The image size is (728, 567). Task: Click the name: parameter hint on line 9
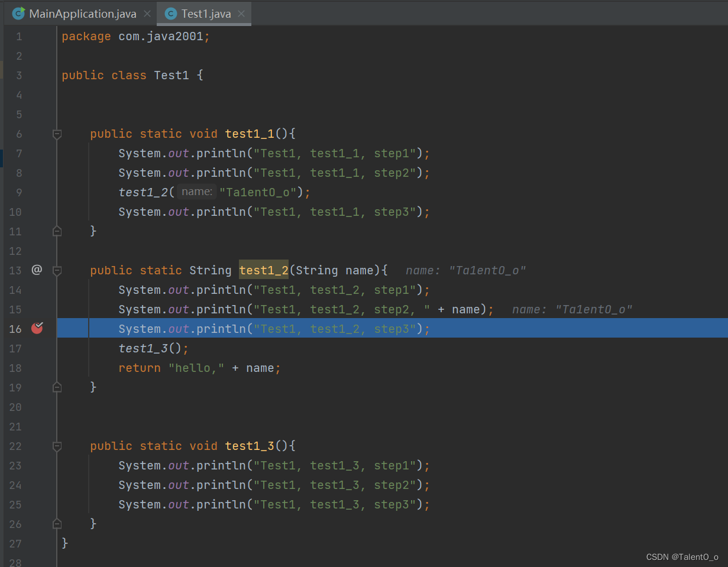tap(197, 192)
